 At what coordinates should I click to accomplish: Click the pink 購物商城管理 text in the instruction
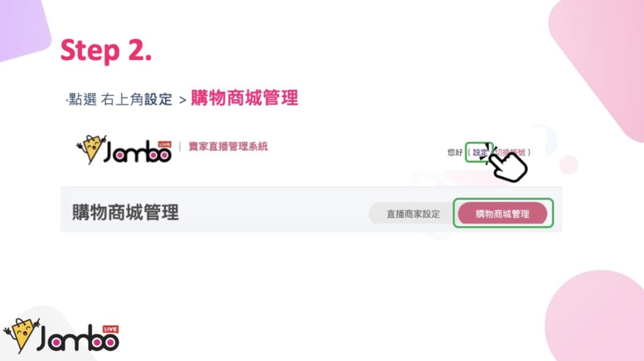(x=244, y=98)
